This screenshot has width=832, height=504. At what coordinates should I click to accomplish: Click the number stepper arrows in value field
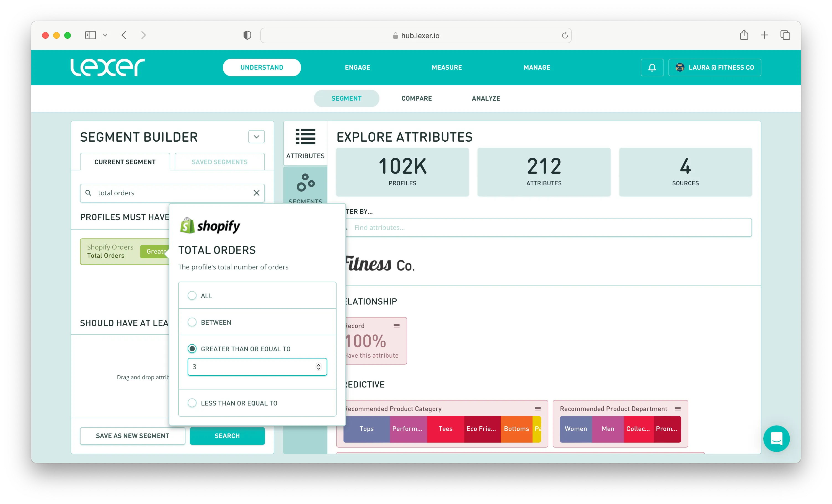coord(318,367)
